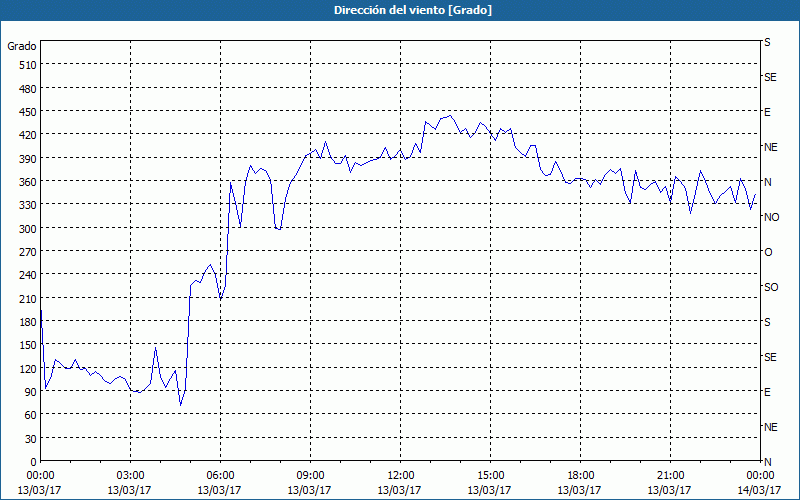800x500 pixels.
Task: Select the 30 value on the left axis
Action: pyautogui.click(x=31, y=439)
